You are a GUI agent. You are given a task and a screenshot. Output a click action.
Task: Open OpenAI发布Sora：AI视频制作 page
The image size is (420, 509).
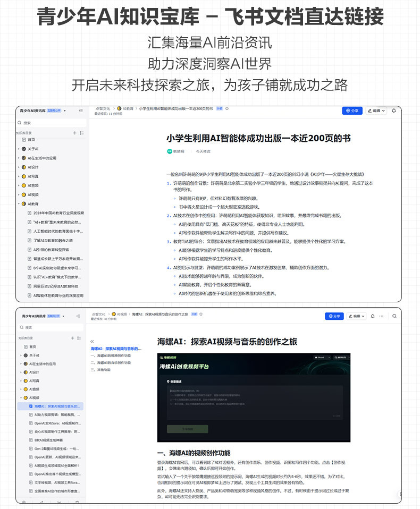(55, 423)
